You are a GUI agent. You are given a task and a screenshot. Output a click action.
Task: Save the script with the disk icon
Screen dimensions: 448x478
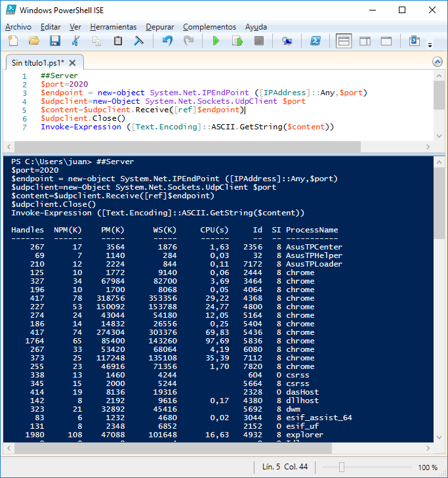(55, 41)
